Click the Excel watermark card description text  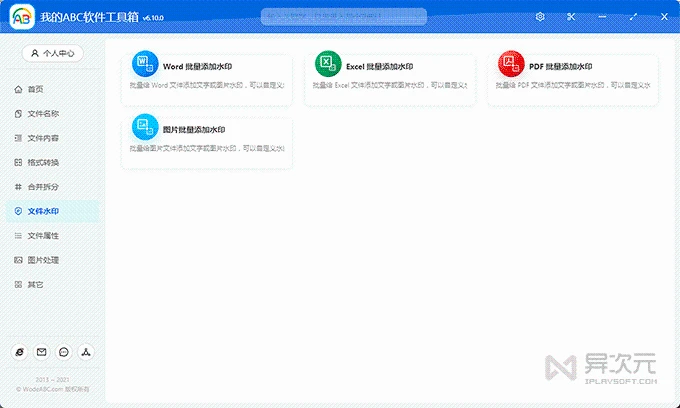click(x=390, y=85)
